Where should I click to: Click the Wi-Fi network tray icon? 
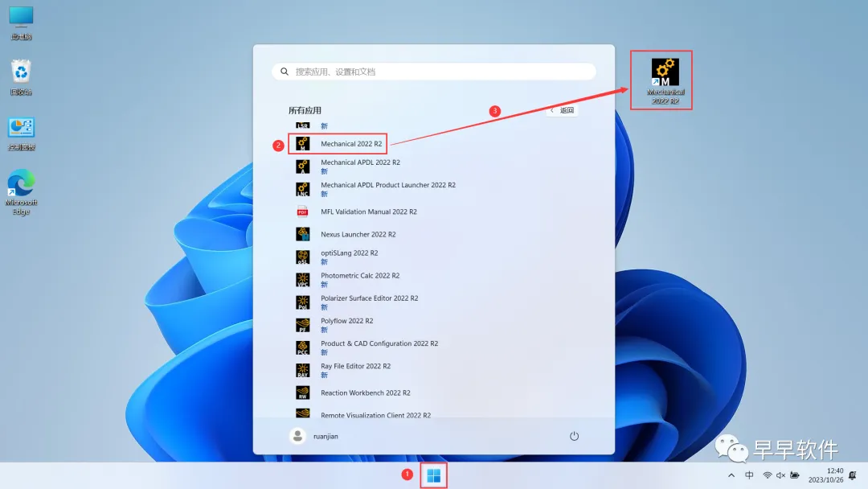pos(768,475)
